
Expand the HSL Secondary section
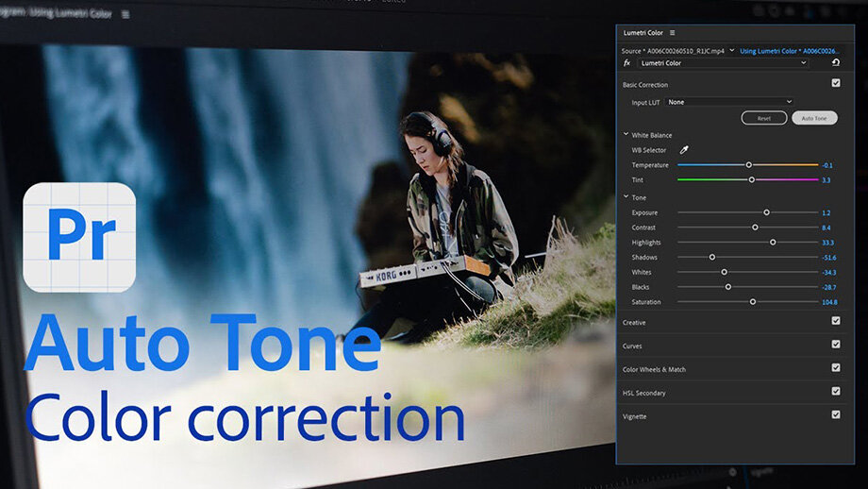tap(643, 394)
